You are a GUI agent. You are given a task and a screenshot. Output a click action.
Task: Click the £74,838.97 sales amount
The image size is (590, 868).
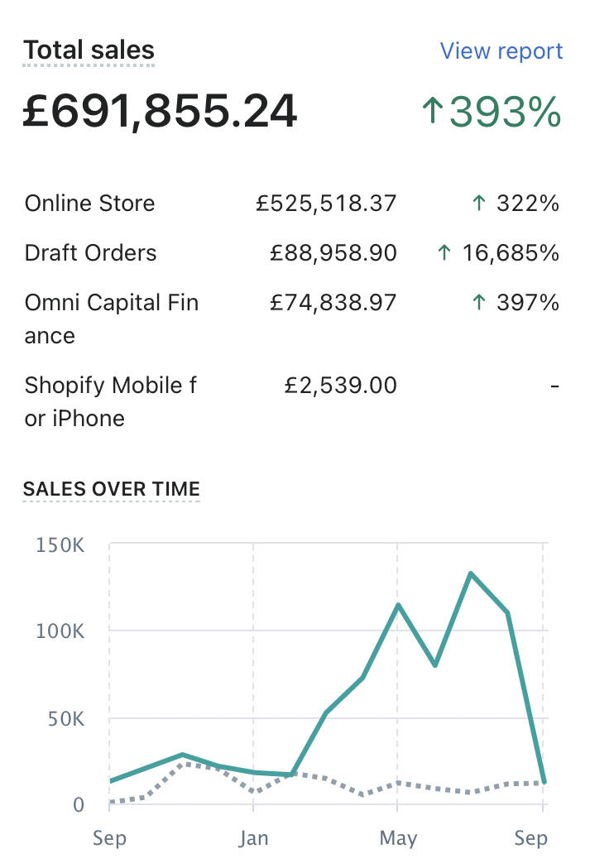(x=333, y=303)
